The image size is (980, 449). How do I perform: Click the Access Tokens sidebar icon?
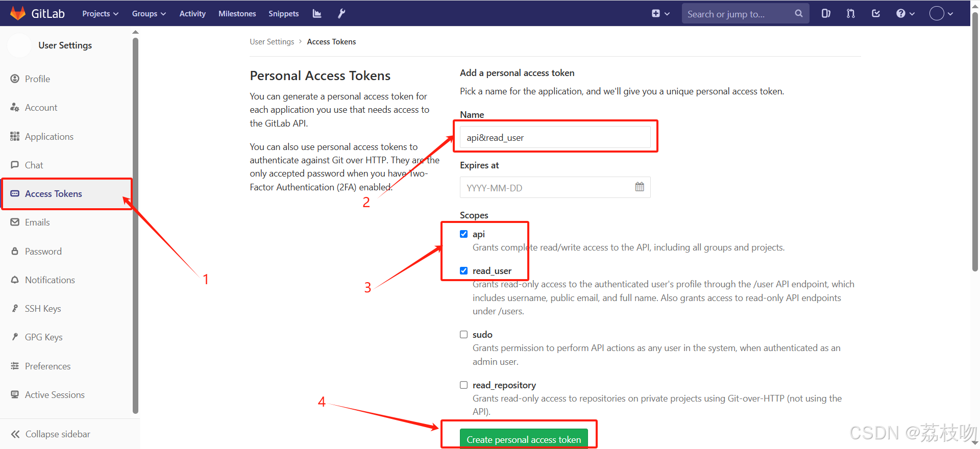(15, 193)
